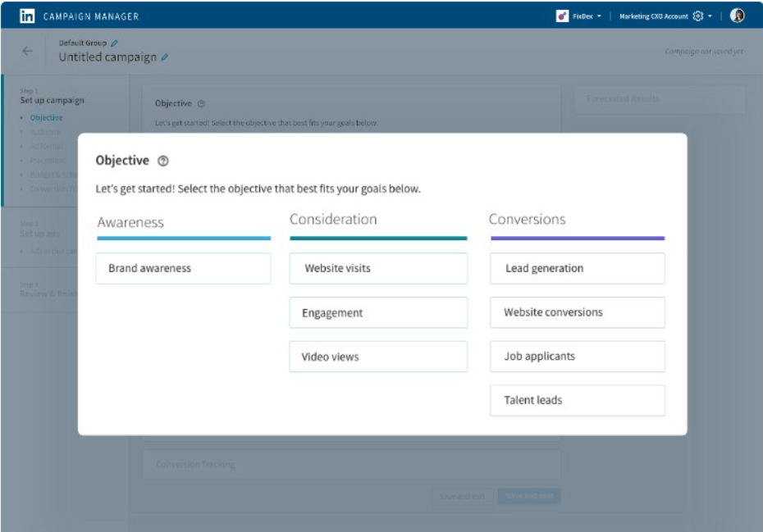This screenshot has height=532, width=763.
Task: Expand the FixDex account dropdown arrow
Action: (x=599, y=16)
